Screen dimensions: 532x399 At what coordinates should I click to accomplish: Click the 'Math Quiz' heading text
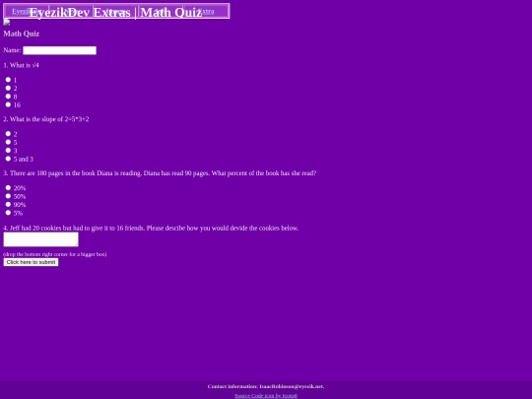tap(22, 33)
